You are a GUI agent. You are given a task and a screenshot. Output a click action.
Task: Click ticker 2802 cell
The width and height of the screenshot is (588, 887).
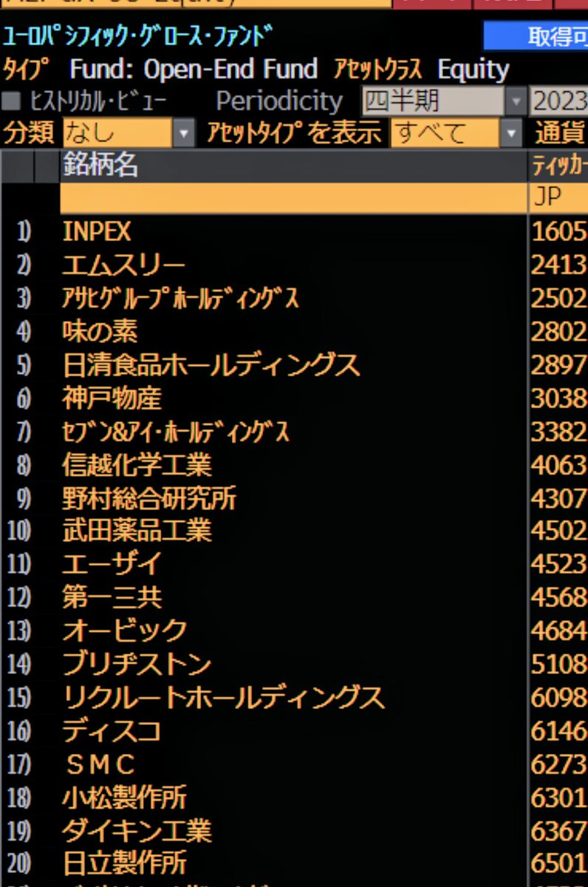pos(559,332)
